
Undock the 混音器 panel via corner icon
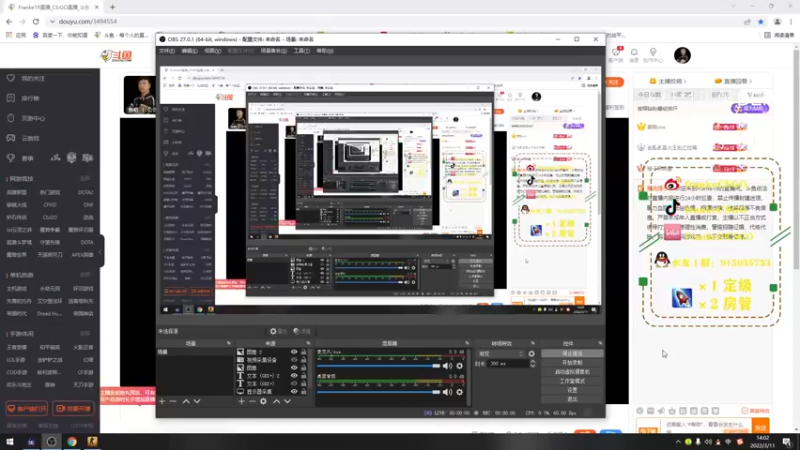click(x=467, y=343)
